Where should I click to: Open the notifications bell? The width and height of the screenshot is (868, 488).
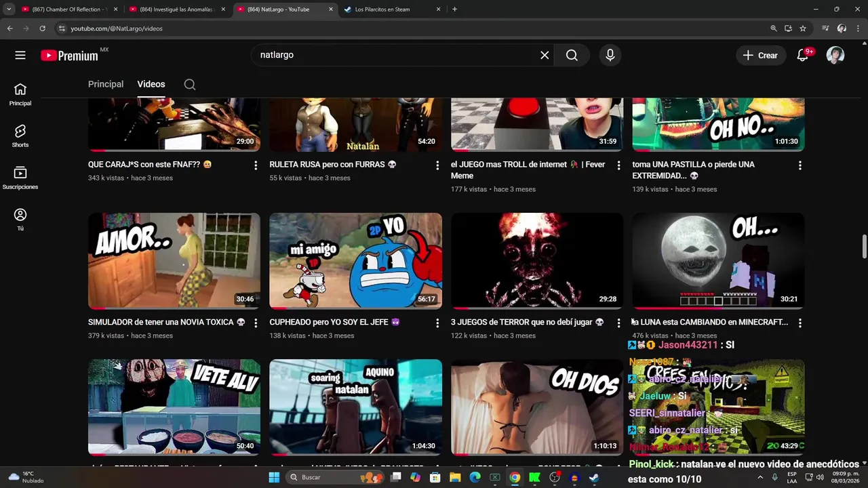803,55
